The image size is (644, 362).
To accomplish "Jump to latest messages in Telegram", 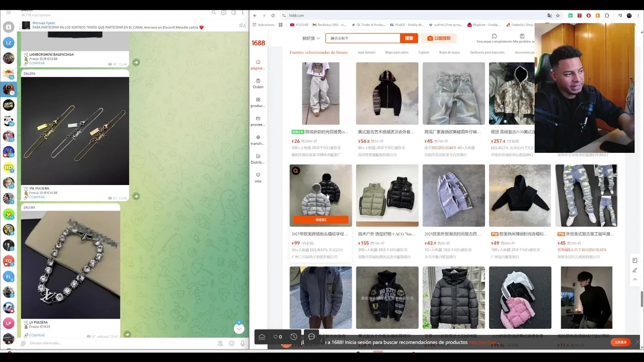I will click(x=239, y=328).
